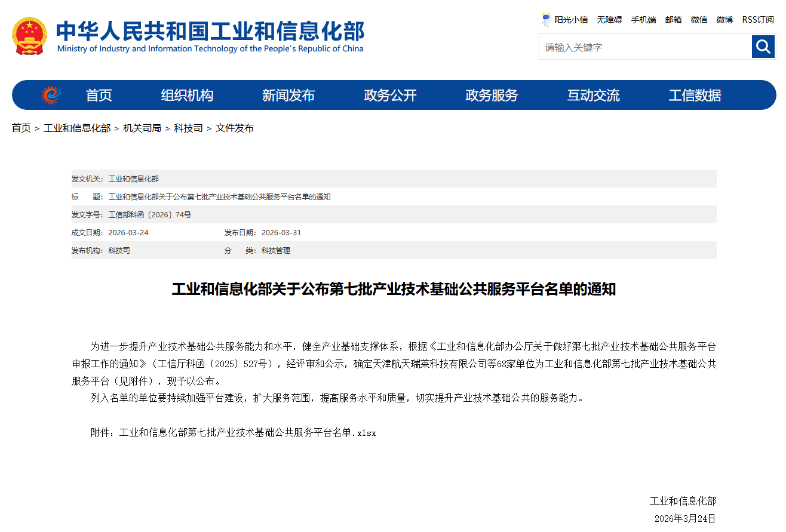Viewport: 786px width, 532px height.
Task: Click the 无障碍 accessibility link
Action: (x=609, y=20)
